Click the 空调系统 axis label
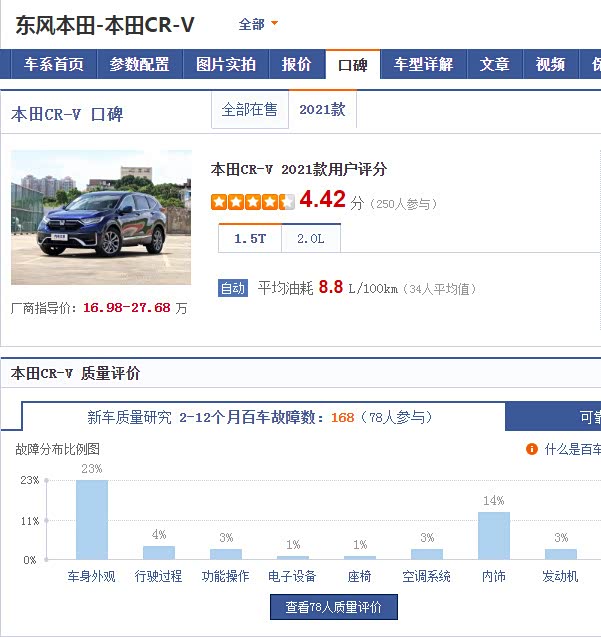The image size is (601, 638). click(426, 576)
